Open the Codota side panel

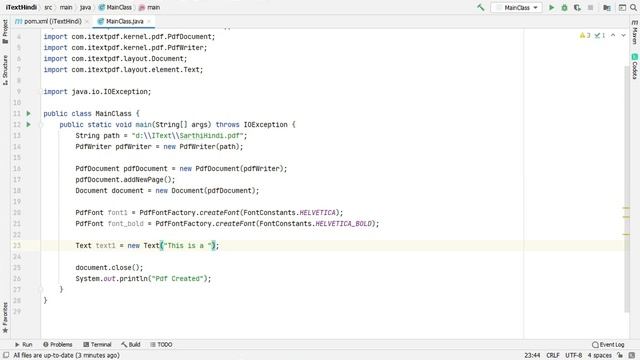[x=635, y=66]
